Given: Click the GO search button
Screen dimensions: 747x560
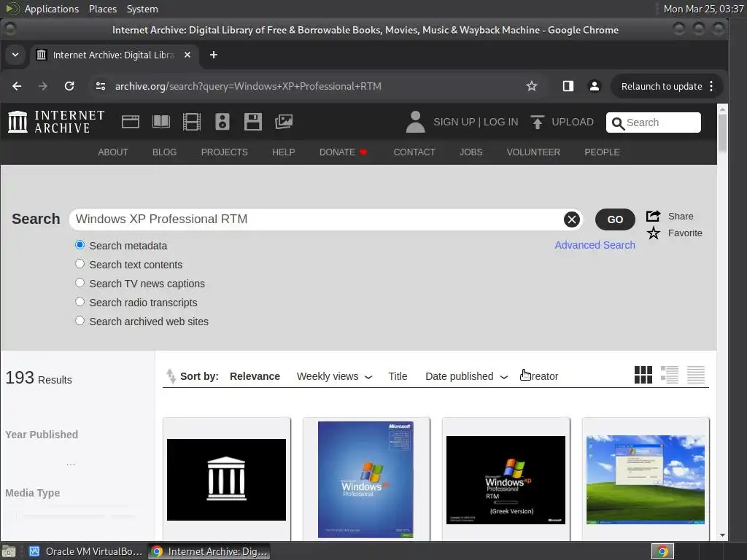Looking at the screenshot, I should pyautogui.click(x=615, y=219).
